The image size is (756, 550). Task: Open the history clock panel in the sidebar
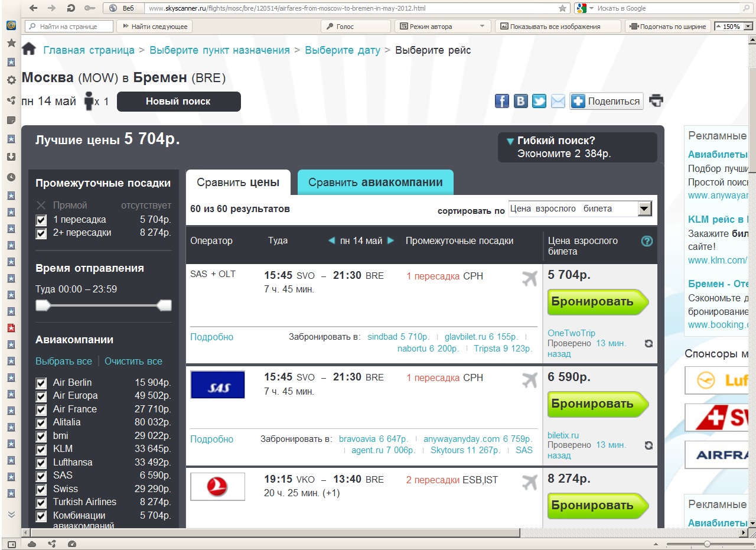point(11,177)
